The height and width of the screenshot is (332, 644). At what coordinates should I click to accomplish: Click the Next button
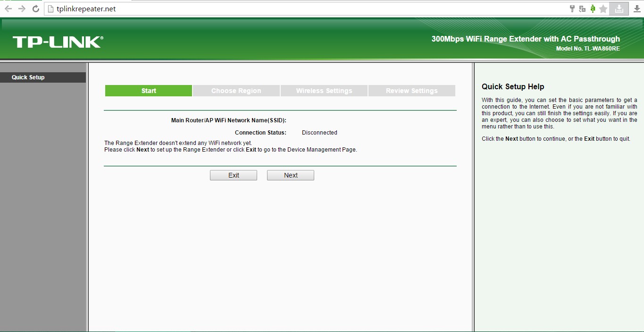coord(291,175)
